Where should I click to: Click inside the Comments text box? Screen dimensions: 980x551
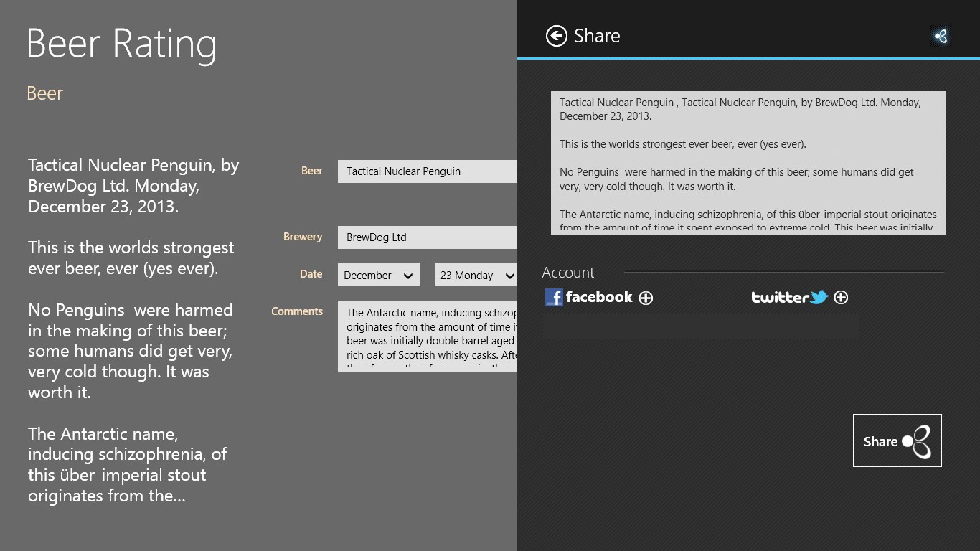(427, 336)
